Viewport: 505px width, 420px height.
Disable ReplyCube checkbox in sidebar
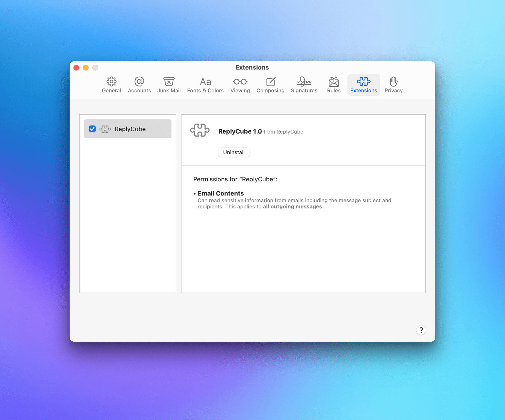(x=93, y=129)
